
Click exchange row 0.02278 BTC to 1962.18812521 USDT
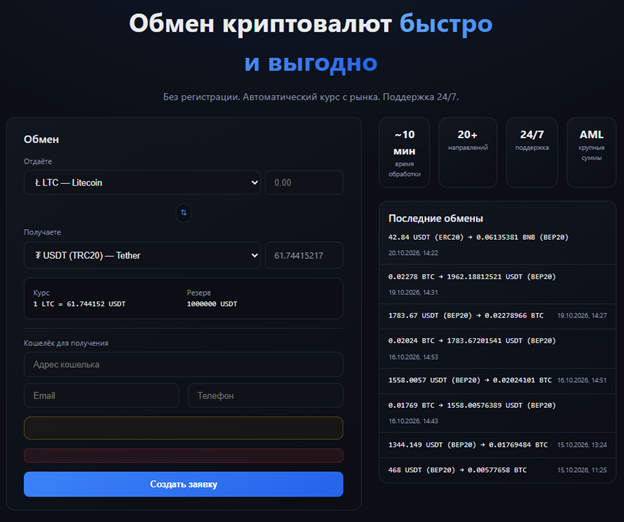(497, 284)
